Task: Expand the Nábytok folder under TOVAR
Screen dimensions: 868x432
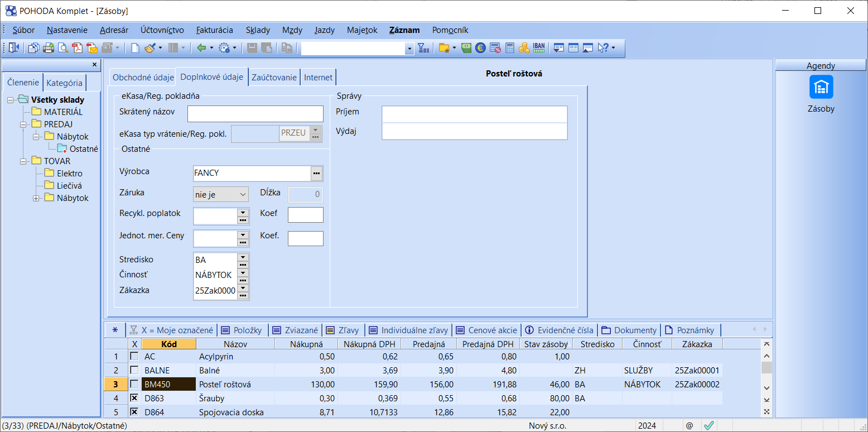Action: 36,198
